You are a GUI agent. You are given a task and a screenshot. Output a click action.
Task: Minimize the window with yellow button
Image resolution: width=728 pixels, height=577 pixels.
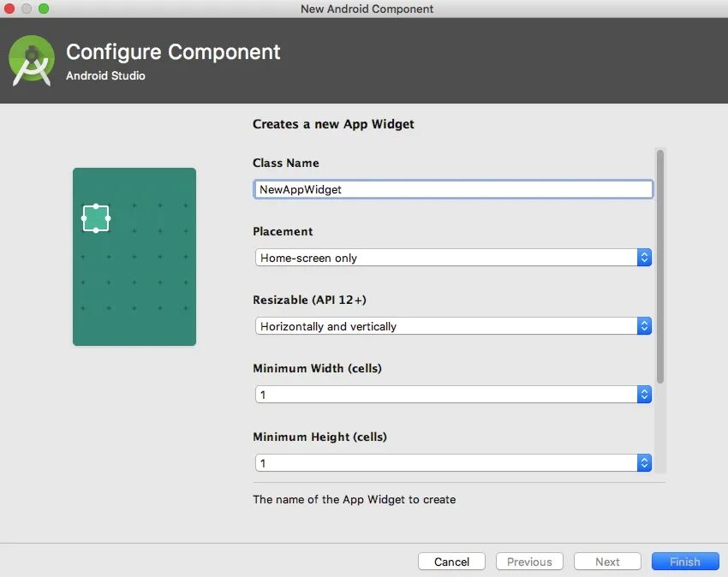tap(27, 9)
